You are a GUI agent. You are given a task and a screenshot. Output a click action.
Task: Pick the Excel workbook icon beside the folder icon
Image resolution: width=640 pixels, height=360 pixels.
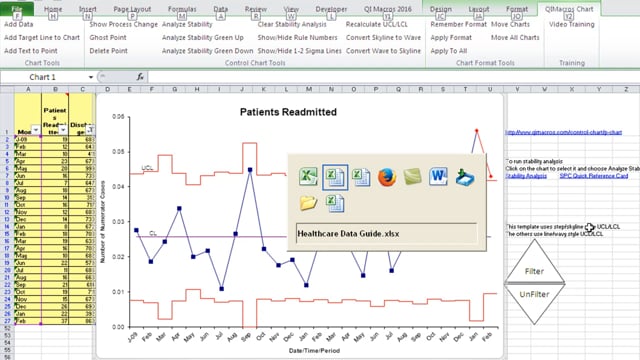335,203
